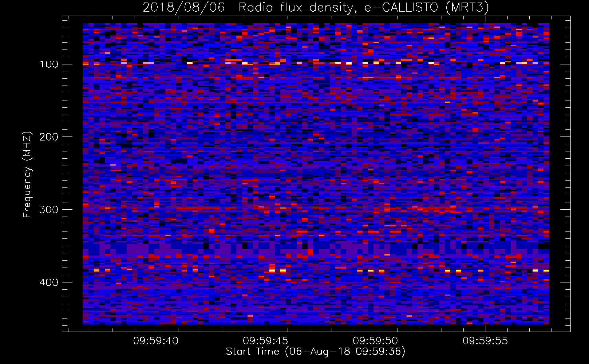Image resolution: width=589 pixels, height=364 pixels.
Task: Select the 200 frequency tick label
Action: point(49,137)
